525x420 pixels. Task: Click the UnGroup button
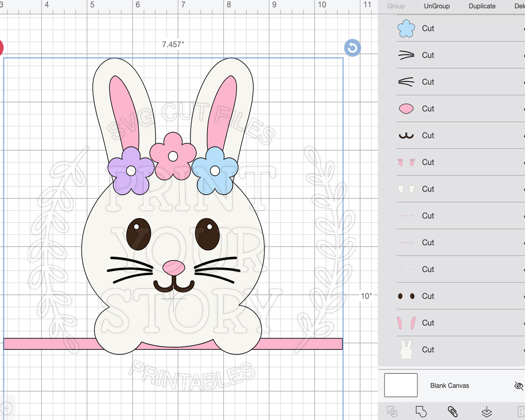coord(437,6)
